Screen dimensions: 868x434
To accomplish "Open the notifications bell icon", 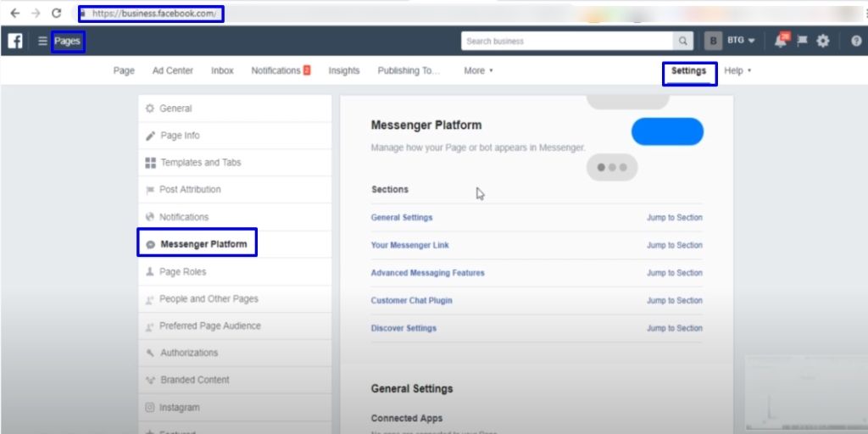I will (781, 41).
